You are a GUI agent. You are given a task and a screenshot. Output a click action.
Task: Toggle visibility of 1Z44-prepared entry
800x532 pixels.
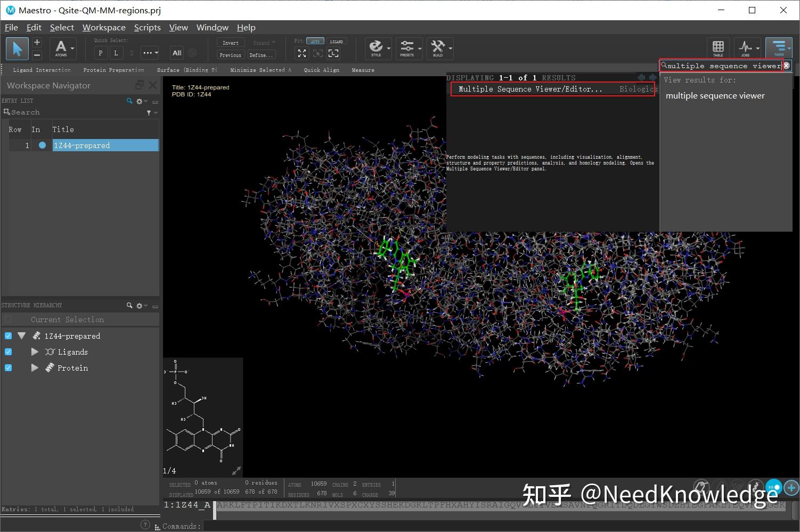point(42,145)
